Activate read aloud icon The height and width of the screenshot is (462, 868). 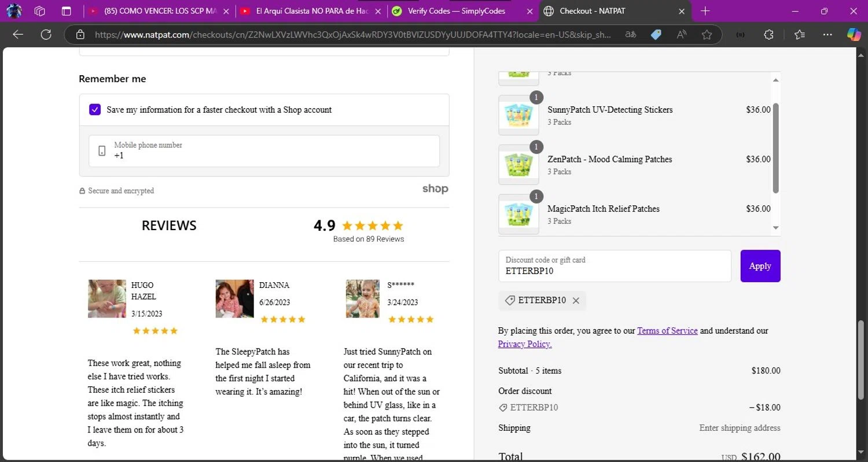682,35
